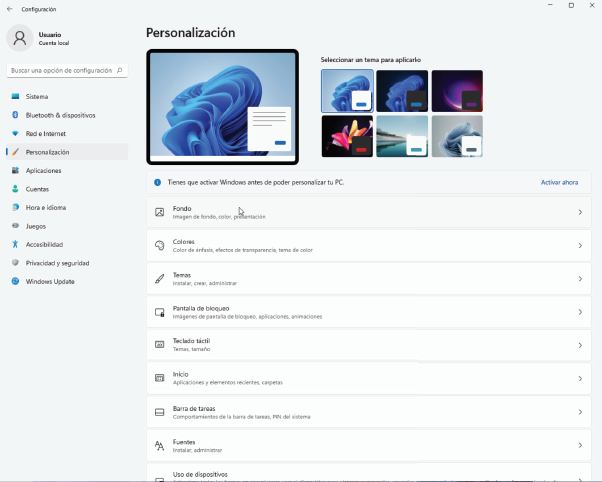
Task: Expand the Pantalla de bloqueo chevron
Action: (x=580, y=312)
